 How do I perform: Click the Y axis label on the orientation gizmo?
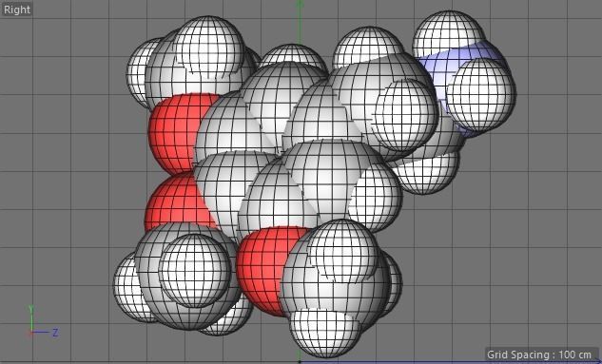click(31, 309)
